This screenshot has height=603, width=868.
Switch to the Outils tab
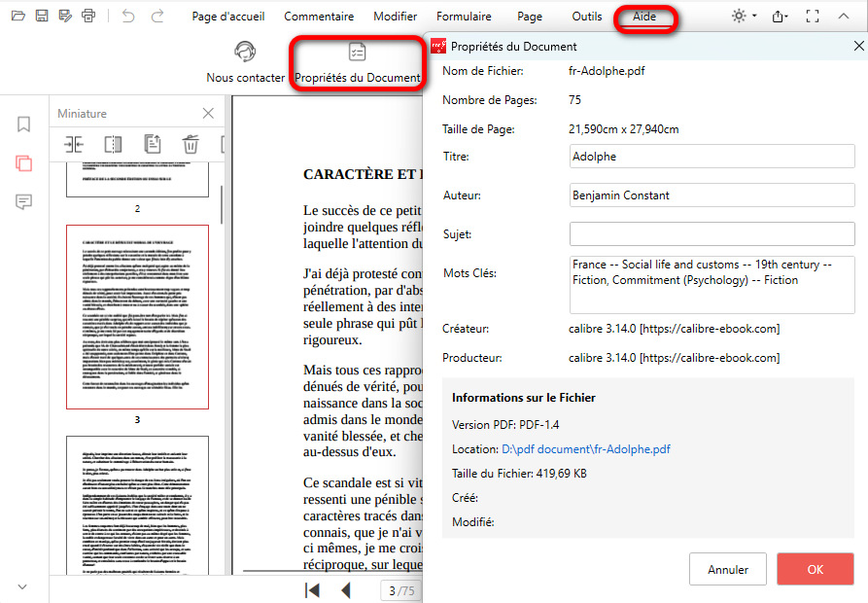point(586,17)
